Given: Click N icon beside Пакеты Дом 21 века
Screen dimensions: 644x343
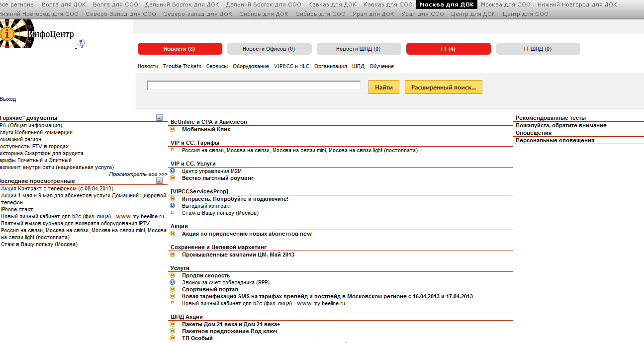Looking at the screenshot, I should [173, 324].
